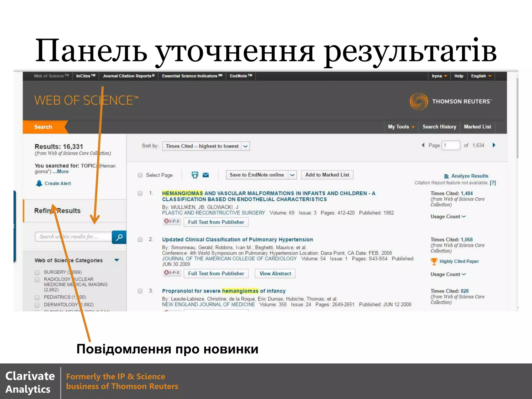Open the Marked List
The image size is (532, 399).
click(x=477, y=127)
